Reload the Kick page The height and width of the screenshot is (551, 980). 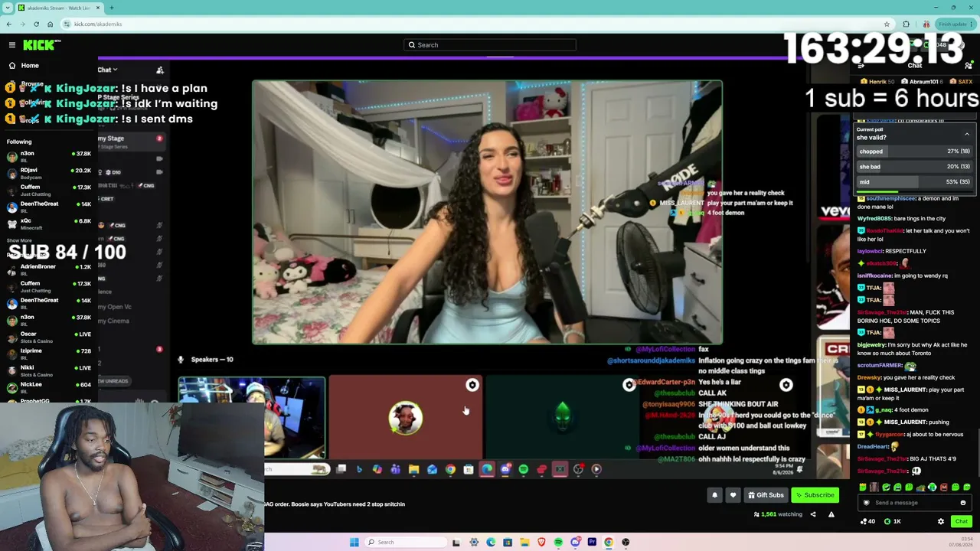[x=36, y=24]
